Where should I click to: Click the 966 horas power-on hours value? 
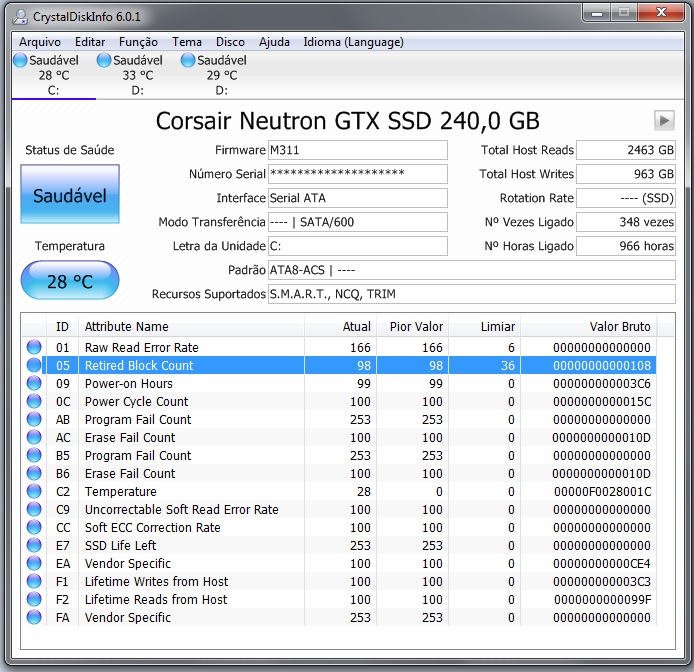626,246
